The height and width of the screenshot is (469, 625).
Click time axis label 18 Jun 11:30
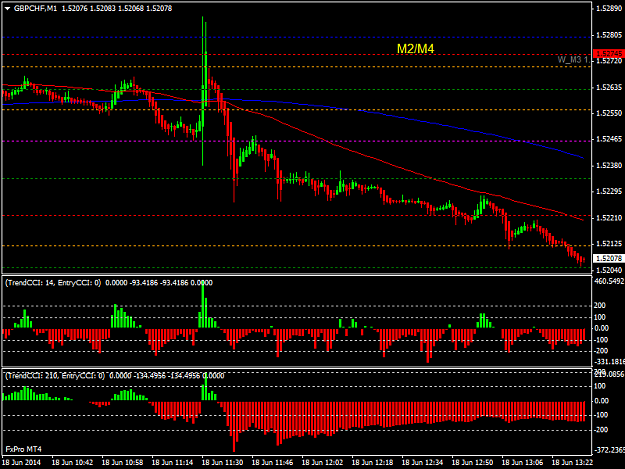click(222, 463)
